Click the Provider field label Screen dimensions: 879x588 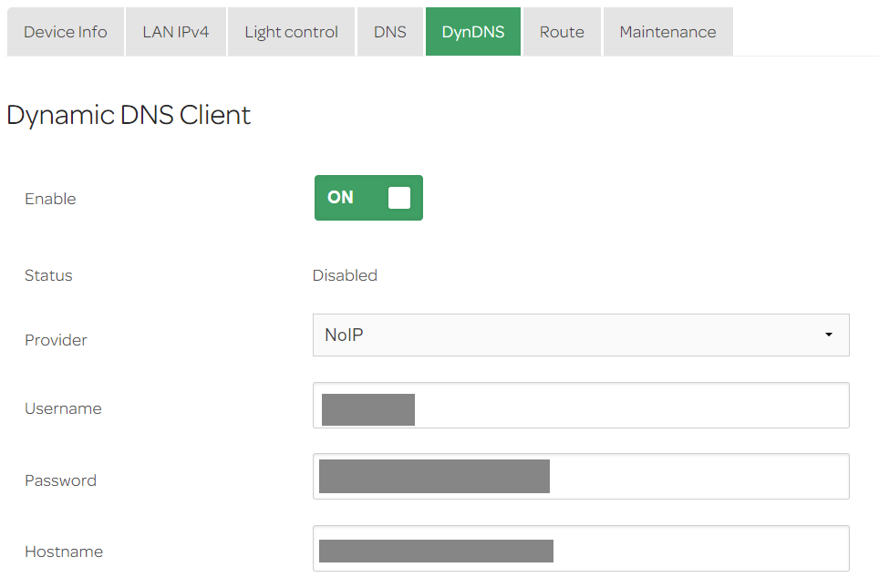click(x=56, y=340)
